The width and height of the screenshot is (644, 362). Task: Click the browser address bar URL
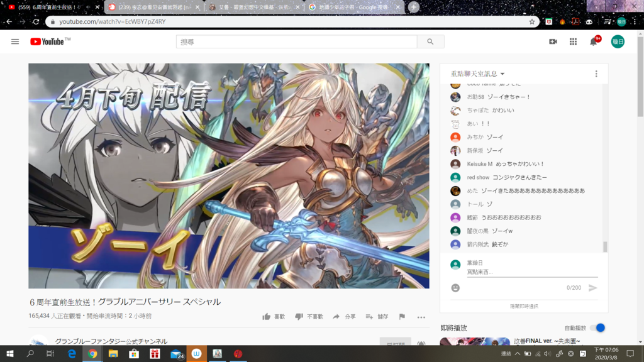(112, 21)
